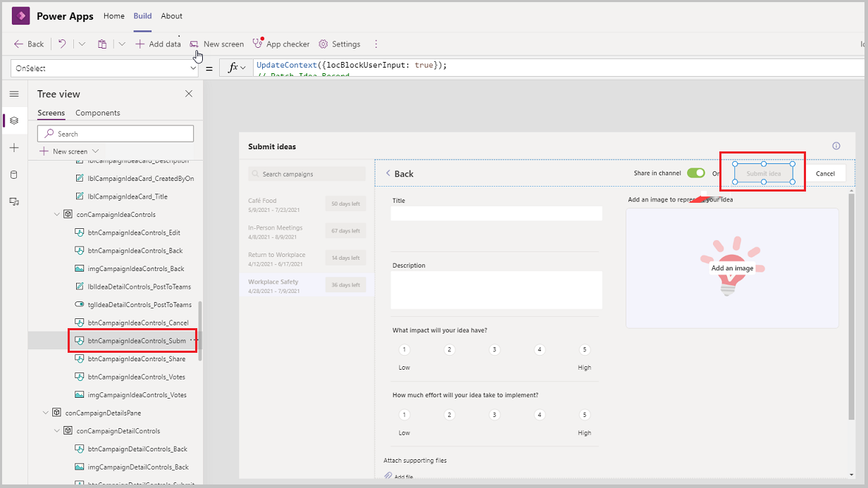Collapse the conCampaignDetailsPane container
Screen dimensions: 868x488
pos(45,413)
